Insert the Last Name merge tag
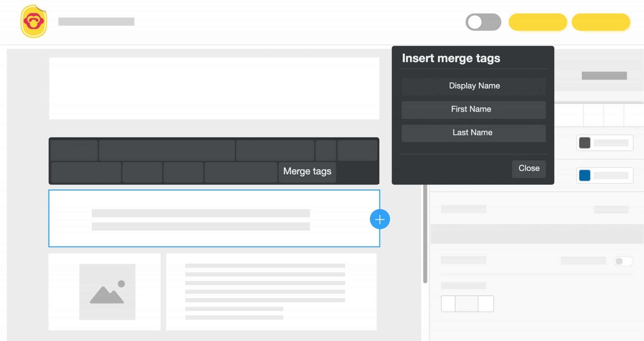The height and width of the screenshot is (341, 644). [474, 133]
